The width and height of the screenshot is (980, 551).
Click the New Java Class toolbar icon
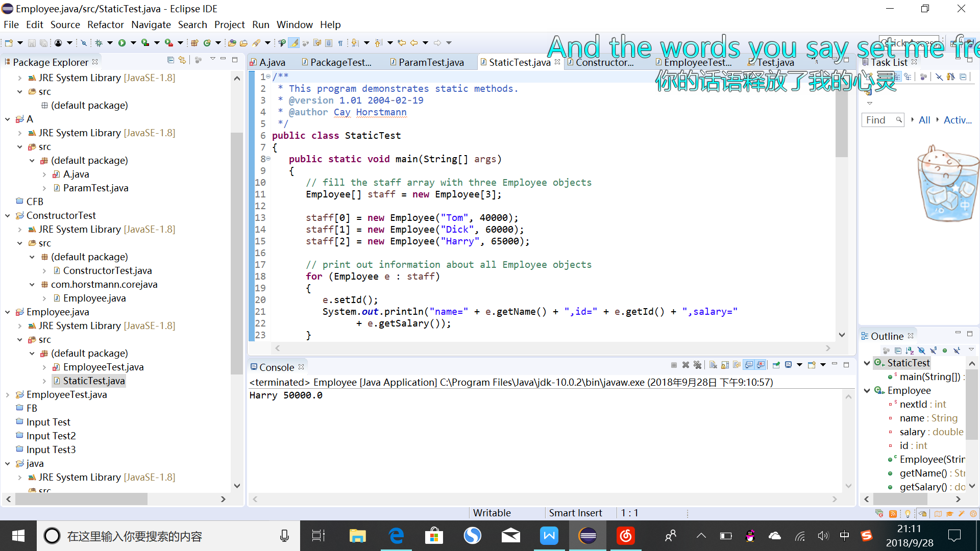click(x=207, y=43)
